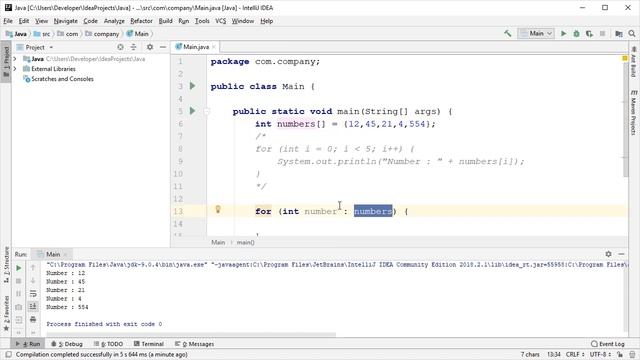Open the TODO tool window
The image size is (640, 360).
(x=108, y=344)
